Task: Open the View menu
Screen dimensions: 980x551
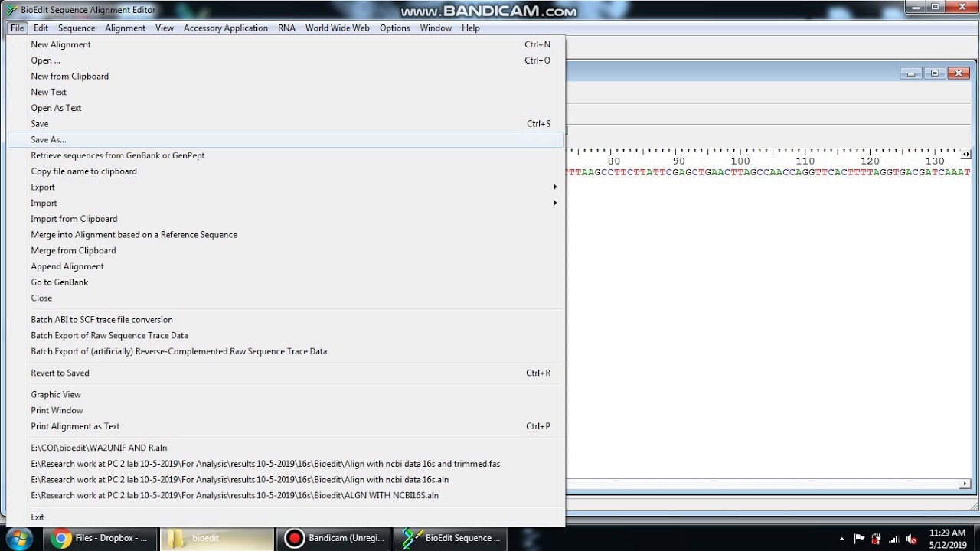Action: click(x=165, y=28)
